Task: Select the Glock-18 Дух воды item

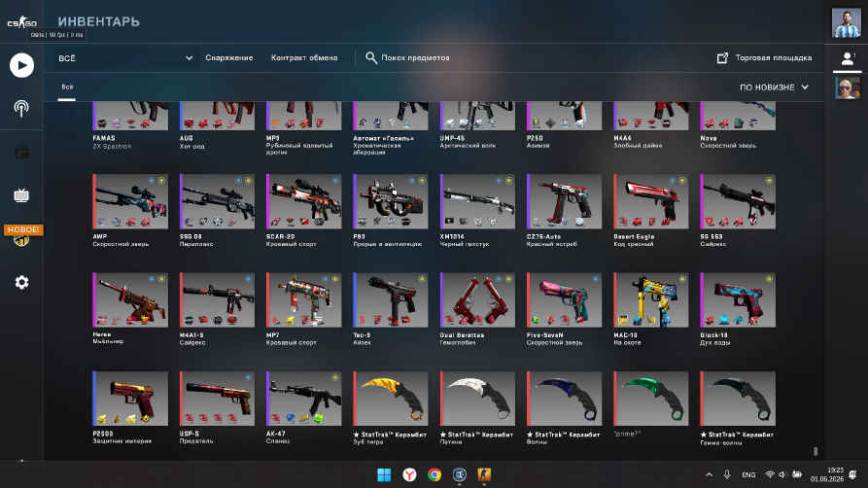Action: tap(738, 299)
